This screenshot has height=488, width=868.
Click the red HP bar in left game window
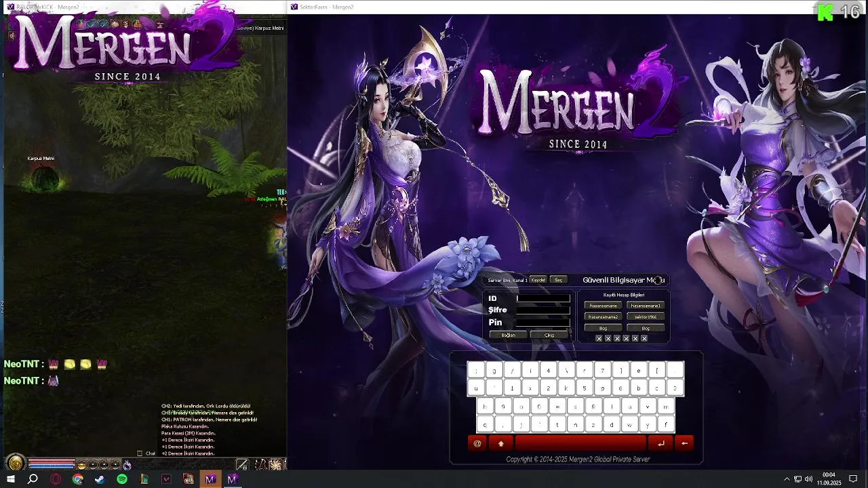pyautogui.click(x=52, y=463)
